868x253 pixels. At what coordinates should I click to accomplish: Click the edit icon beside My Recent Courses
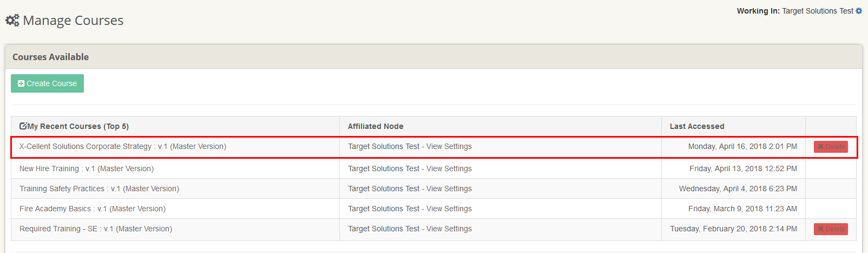(x=23, y=126)
